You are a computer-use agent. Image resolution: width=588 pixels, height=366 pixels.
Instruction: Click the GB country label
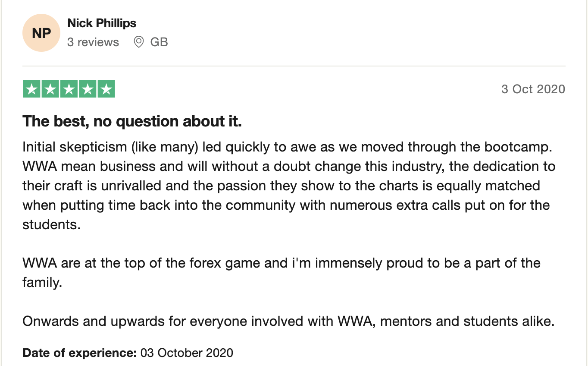pyautogui.click(x=159, y=42)
